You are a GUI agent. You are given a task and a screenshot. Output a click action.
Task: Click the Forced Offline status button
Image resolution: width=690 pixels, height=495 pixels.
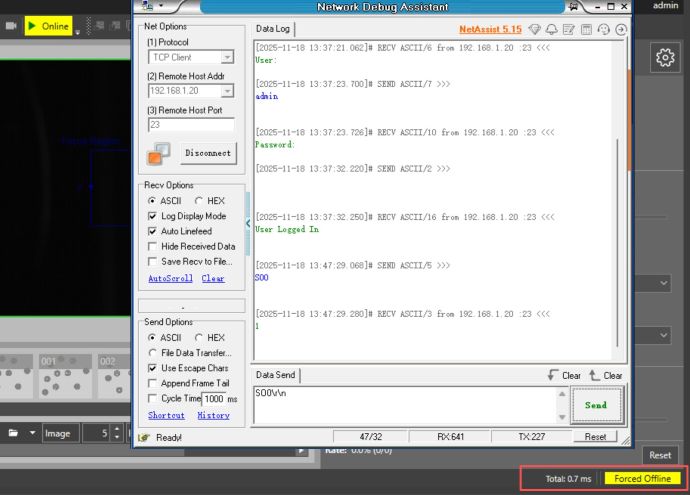click(642, 478)
